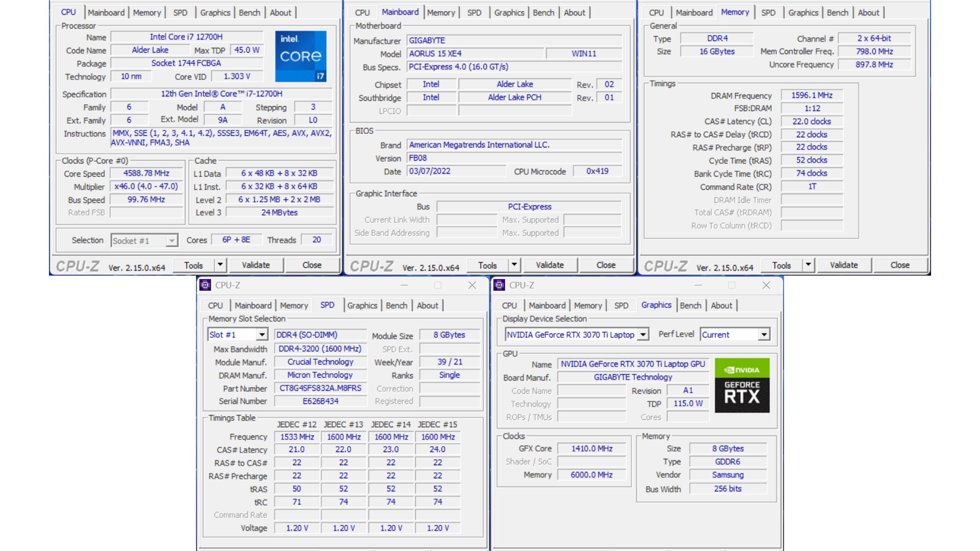
Task: Click the Uncore Frequency value "897.8 MHz"
Action: (874, 65)
